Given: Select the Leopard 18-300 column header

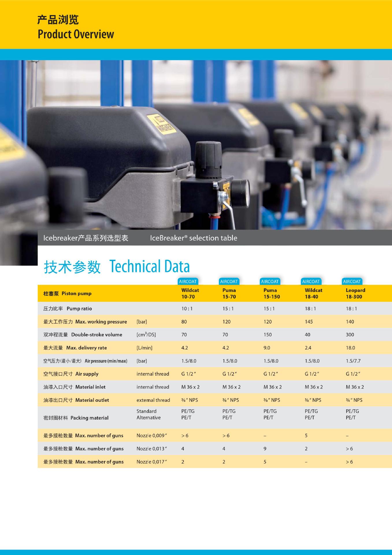Looking at the screenshot, I should (355, 293).
